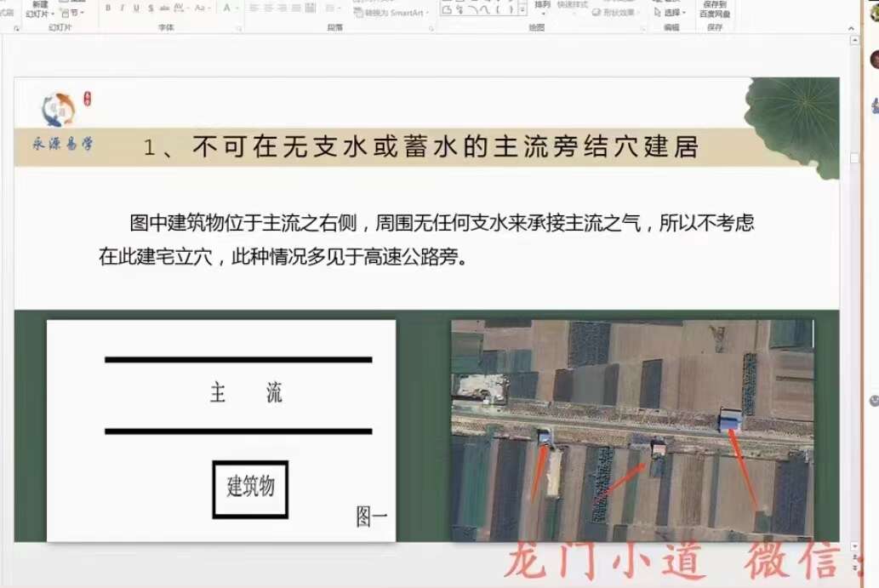Collapse the ribbon with the chevron
The image size is (879, 588).
(851, 27)
